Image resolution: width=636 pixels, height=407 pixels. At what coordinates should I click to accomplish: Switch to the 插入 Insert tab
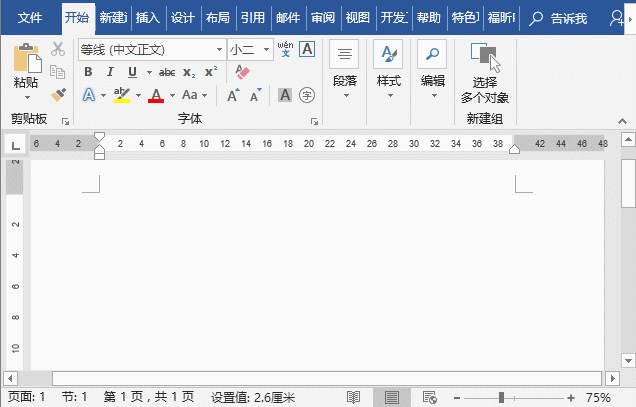[148, 18]
